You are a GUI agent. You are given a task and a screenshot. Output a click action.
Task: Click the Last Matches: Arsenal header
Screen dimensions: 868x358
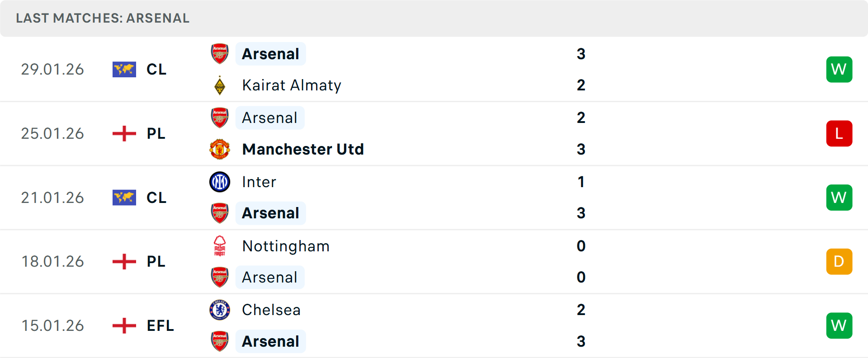click(x=103, y=18)
